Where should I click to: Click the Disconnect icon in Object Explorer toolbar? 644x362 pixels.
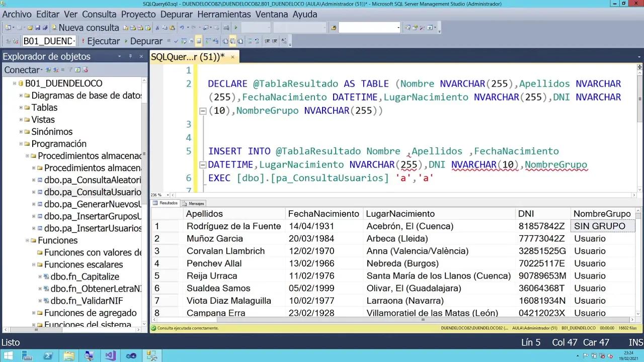click(x=55, y=70)
